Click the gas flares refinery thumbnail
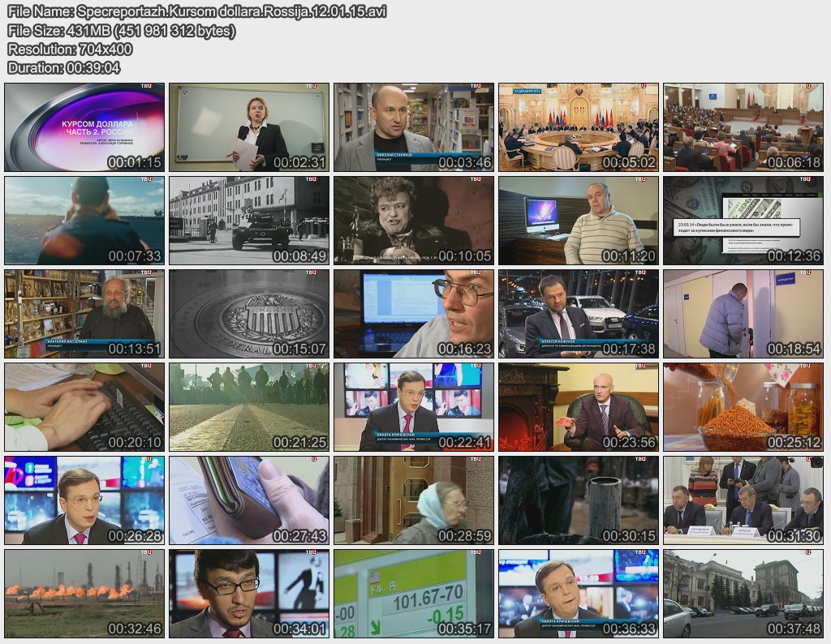This screenshot has height=644, width=831. point(84,593)
